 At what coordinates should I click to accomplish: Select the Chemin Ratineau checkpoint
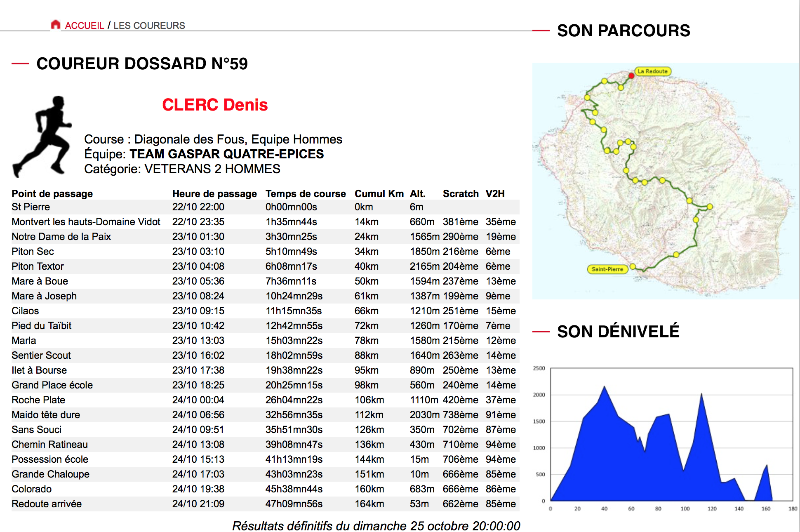(x=266, y=445)
